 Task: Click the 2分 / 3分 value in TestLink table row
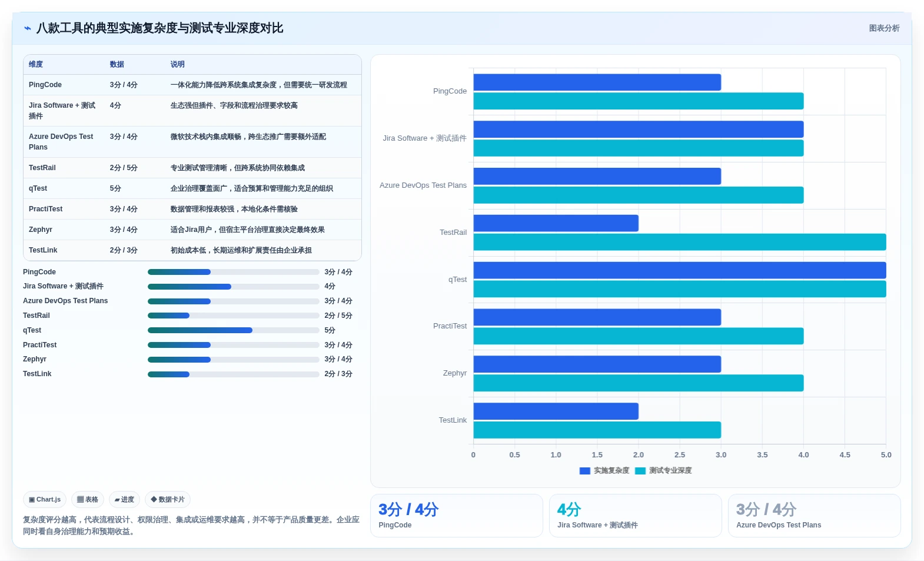pos(124,250)
